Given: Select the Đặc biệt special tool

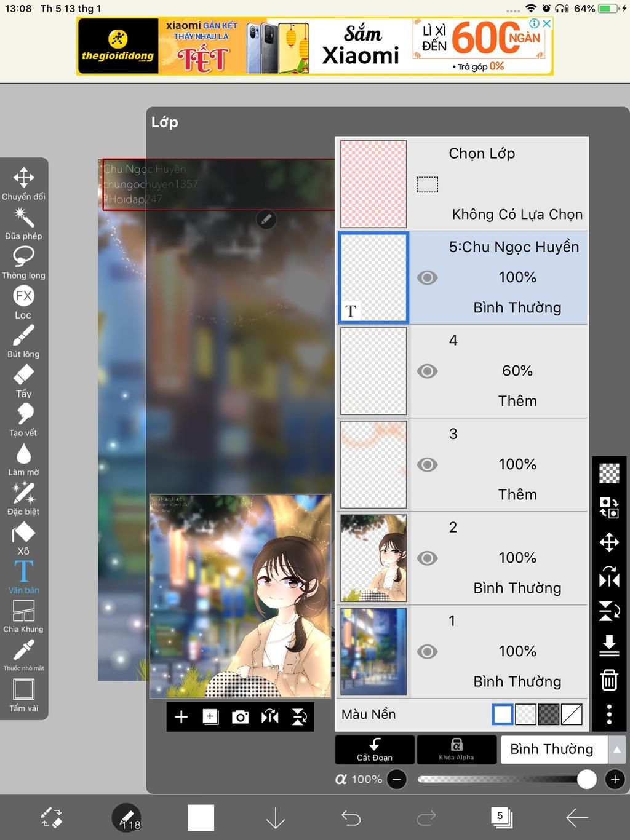Looking at the screenshot, I should click(x=23, y=499).
